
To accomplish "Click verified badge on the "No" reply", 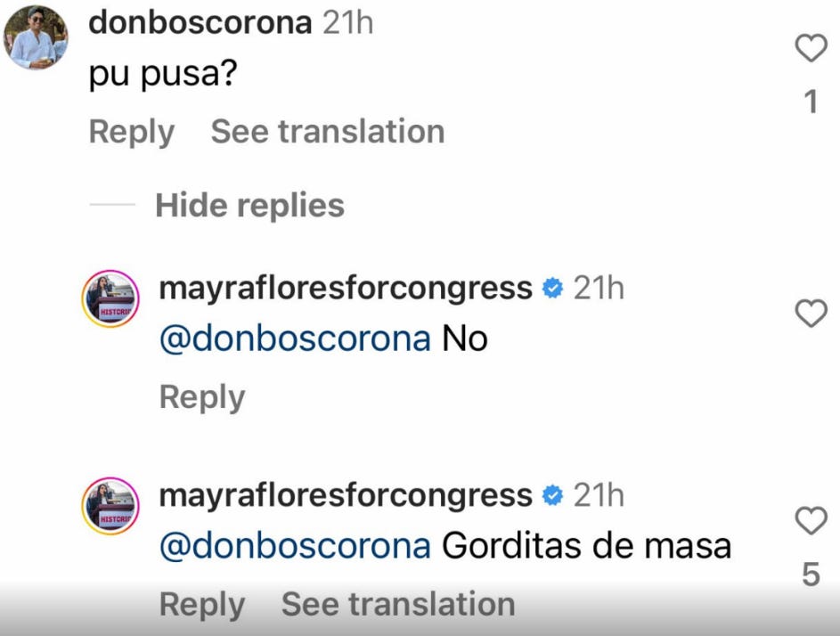I will (x=552, y=289).
